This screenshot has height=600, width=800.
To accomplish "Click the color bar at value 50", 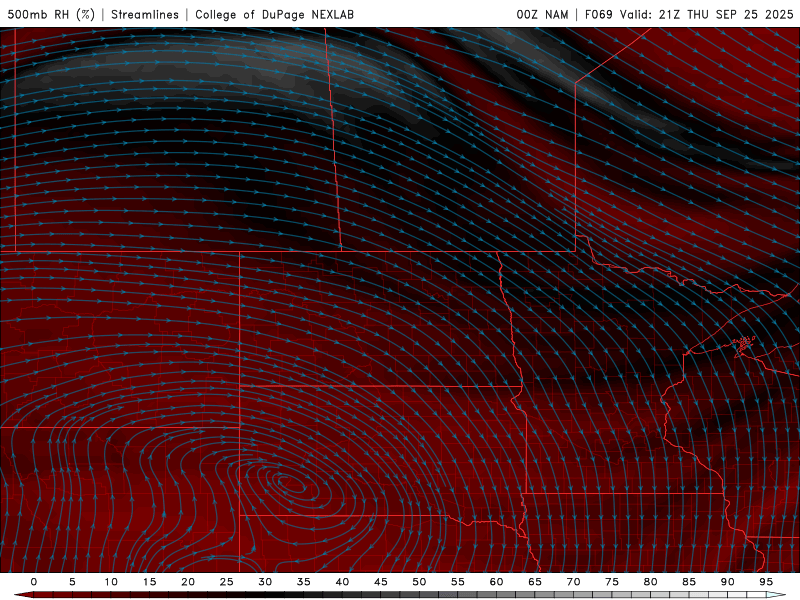I will click(x=419, y=595).
